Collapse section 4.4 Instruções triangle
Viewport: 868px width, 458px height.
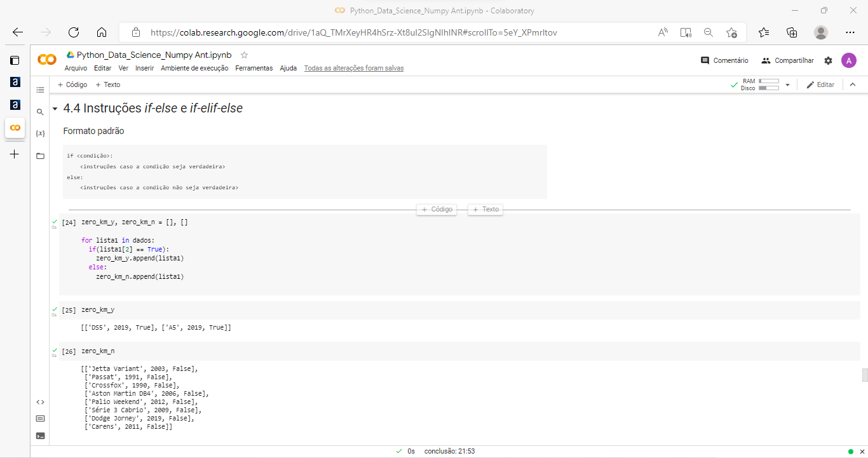click(55, 109)
